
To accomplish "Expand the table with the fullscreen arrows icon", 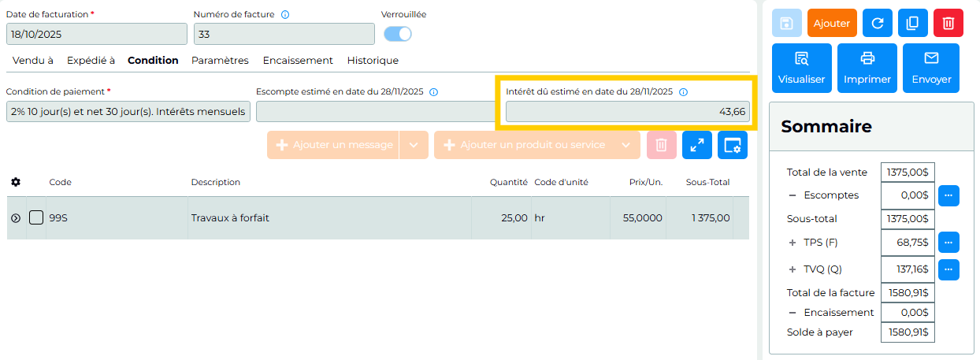I will pos(697,145).
